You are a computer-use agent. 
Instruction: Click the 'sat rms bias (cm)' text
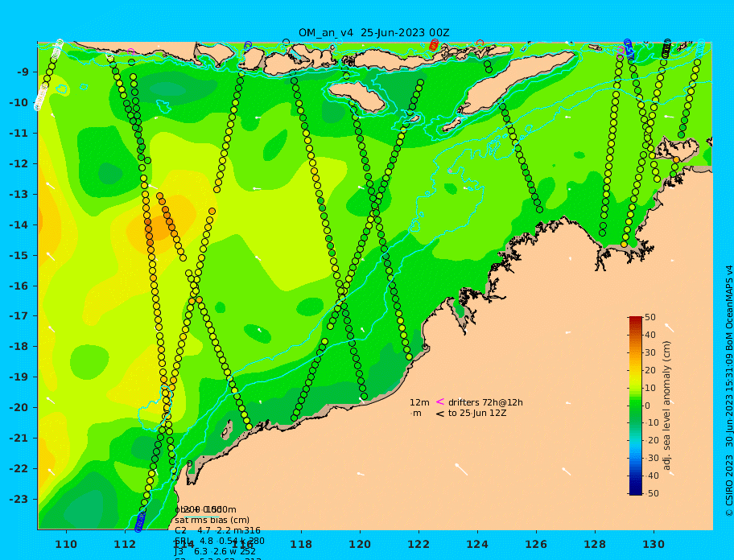[x=212, y=520]
